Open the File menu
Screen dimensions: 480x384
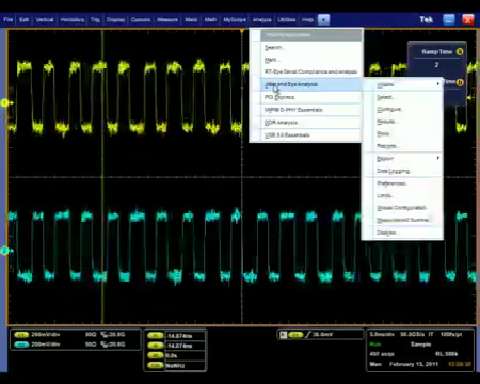point(8,20)
